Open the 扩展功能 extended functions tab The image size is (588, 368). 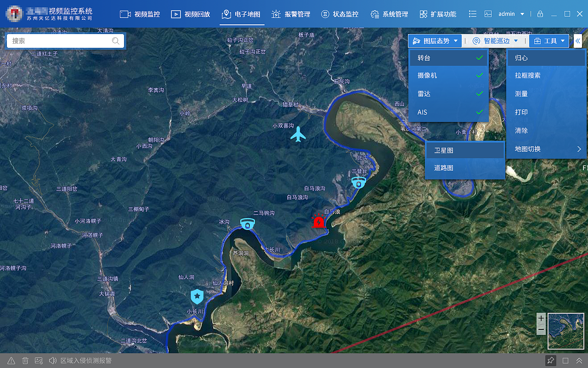(438, 14)
